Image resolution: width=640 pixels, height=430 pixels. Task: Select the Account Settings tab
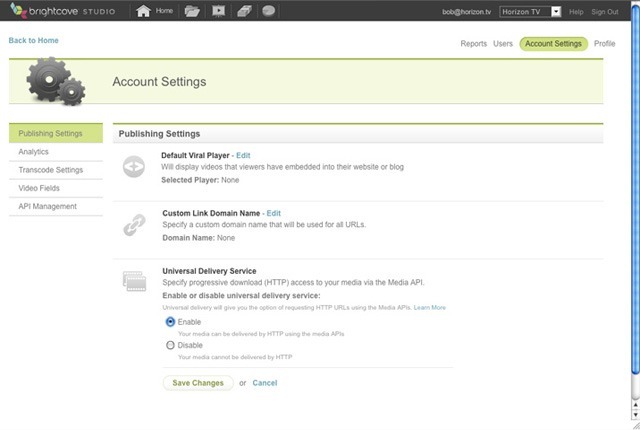point(553,44)
